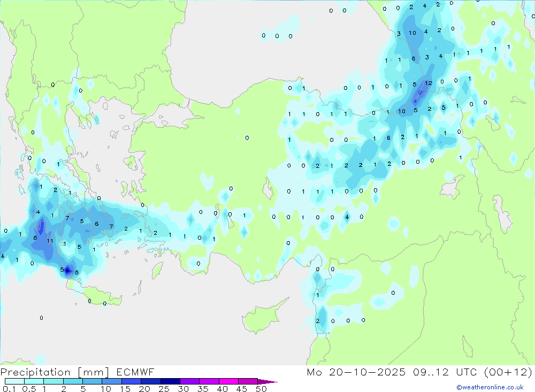Click the map value '11' over western Greece
535x392 pixels.
coord(50,241)
